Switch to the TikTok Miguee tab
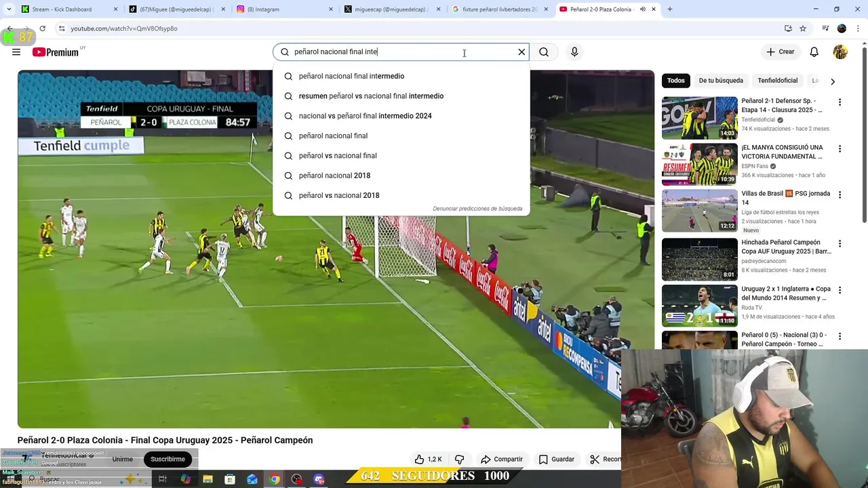 [176, 9]
